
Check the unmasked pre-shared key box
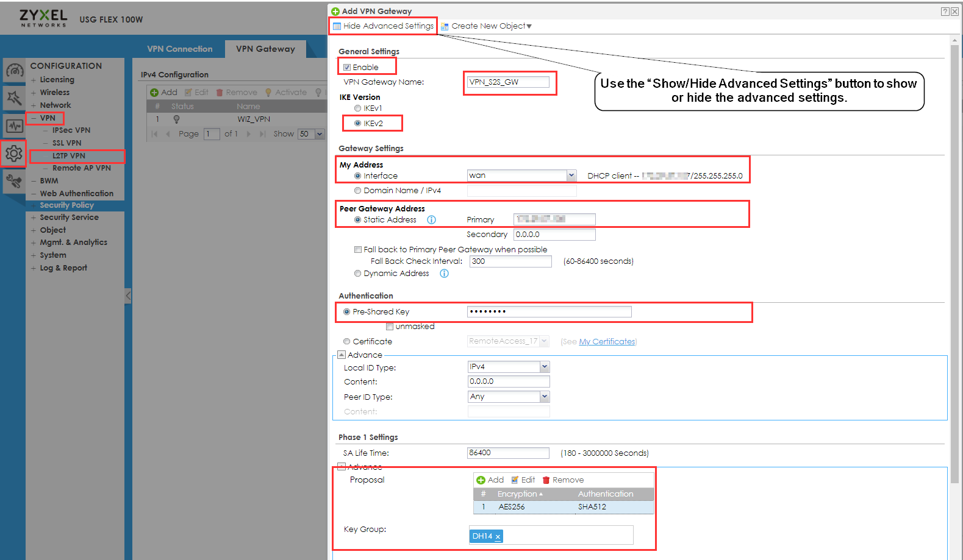(x=390, y=327)
